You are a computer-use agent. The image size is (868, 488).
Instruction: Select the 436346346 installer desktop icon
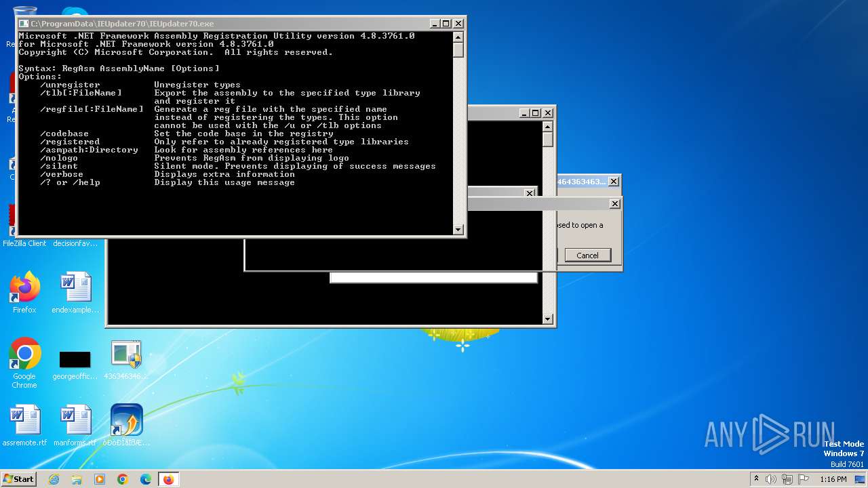pos(127,360)
